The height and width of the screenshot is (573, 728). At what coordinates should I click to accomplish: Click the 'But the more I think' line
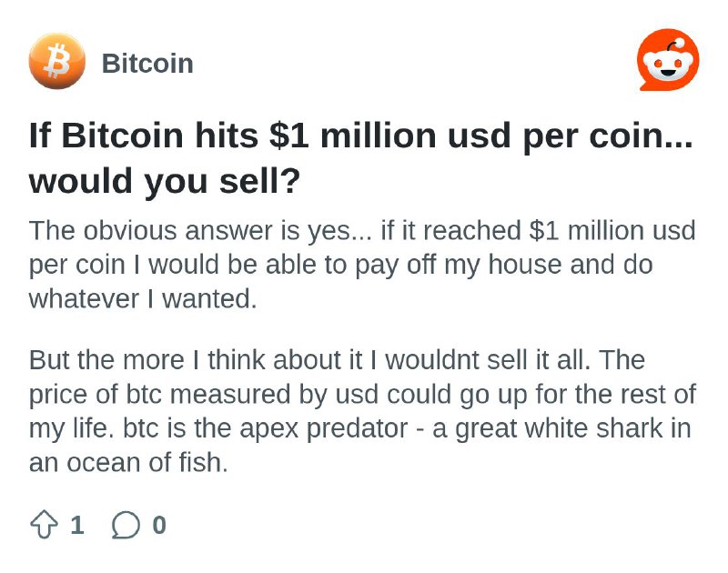pos(337,360)
